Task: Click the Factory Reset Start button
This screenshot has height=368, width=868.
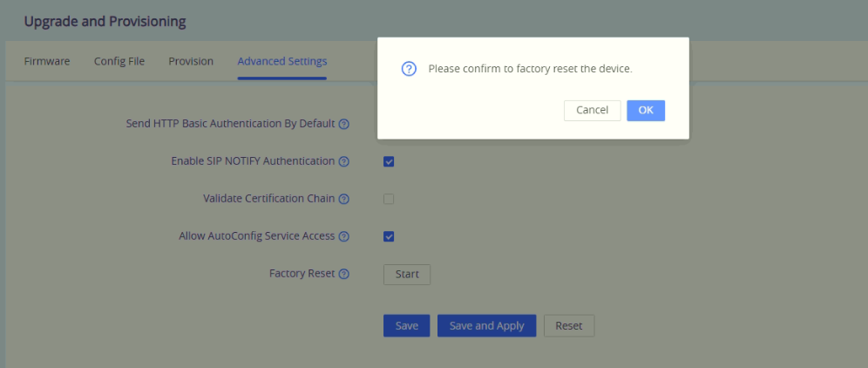Action: 407,275
